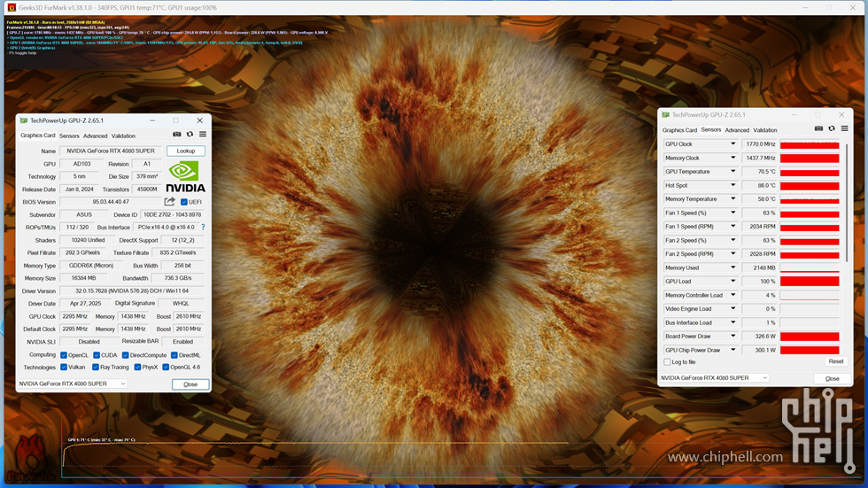Toggle the Vulkan checkbox
Viewport: 868px width, 488px height.
click(64, 367)
